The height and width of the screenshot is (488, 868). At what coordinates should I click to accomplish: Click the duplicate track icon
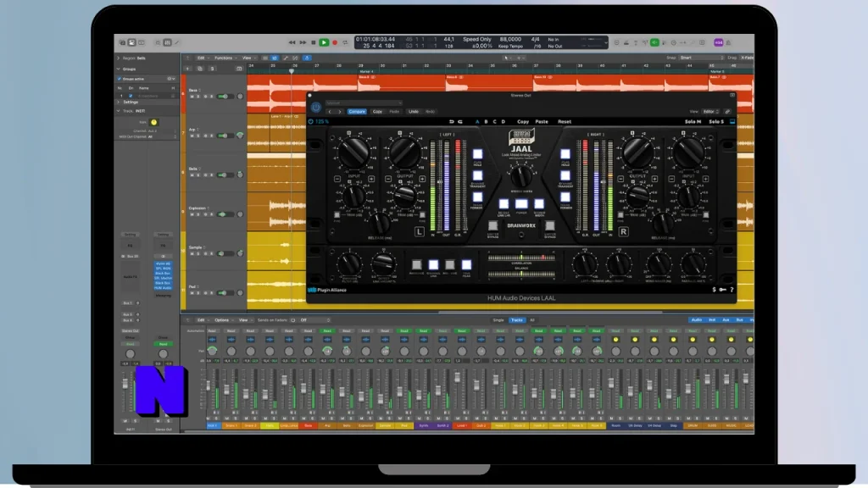coord(200,69)
